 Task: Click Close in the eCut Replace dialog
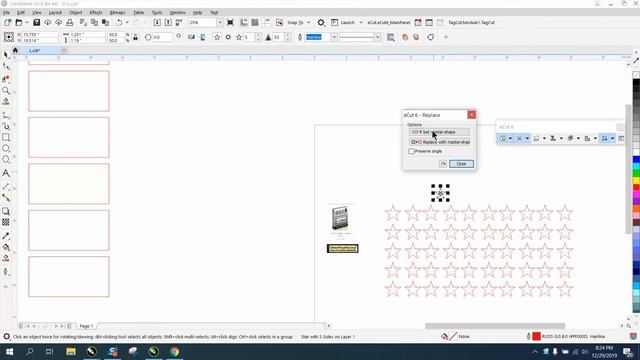[461, 164]
